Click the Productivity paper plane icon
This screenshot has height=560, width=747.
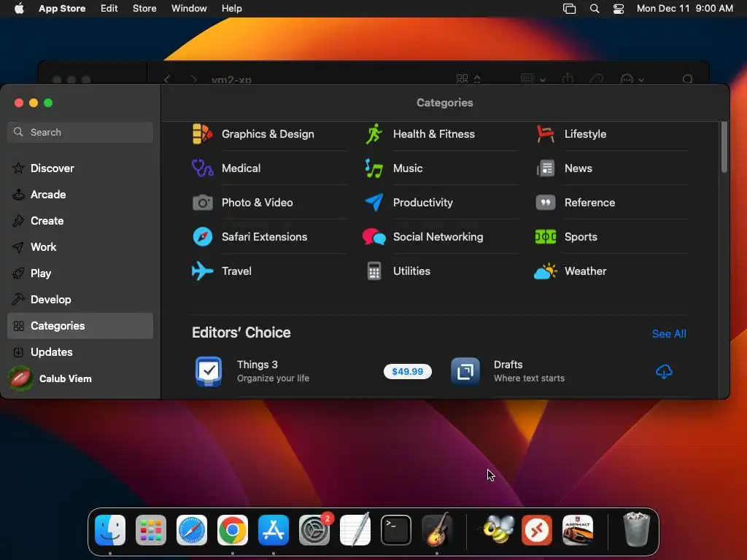click(x=374, y=203)
